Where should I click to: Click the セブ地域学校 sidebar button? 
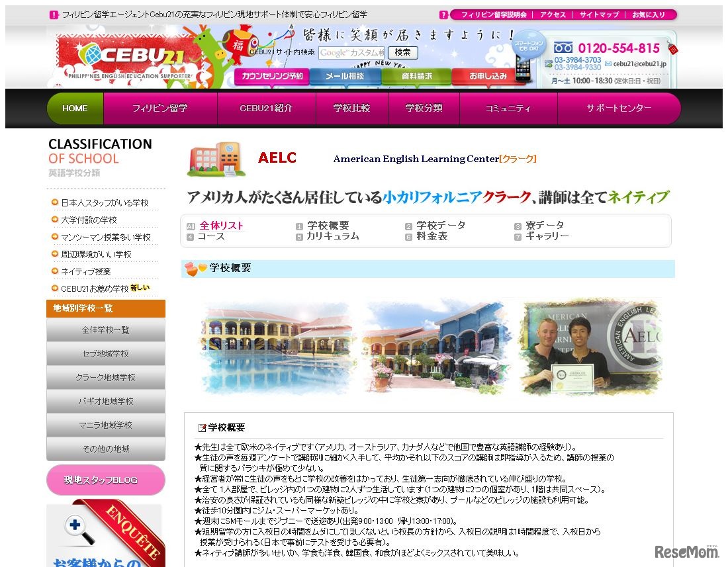(x=106, y=353)
